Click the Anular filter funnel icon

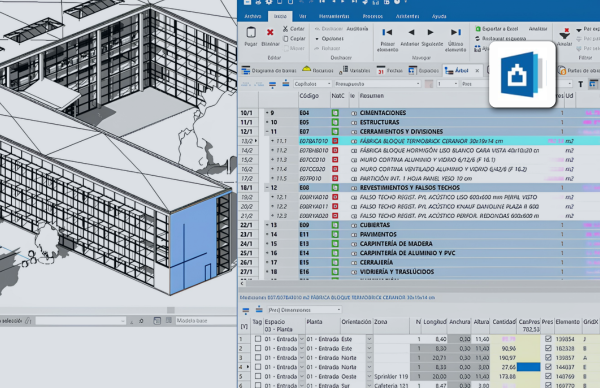click(x=564, y=34)
